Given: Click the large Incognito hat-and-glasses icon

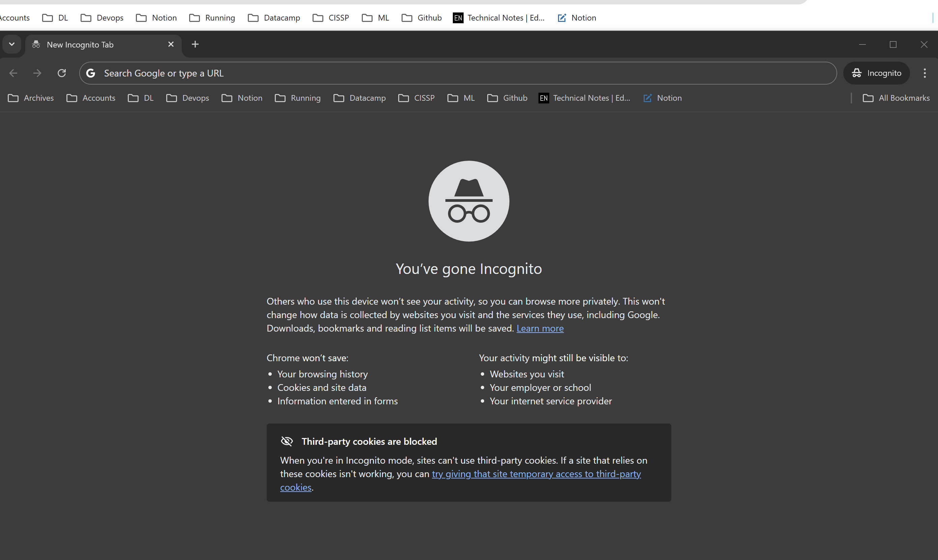Looking at the screenshot, I should click(x=469, y=201).
